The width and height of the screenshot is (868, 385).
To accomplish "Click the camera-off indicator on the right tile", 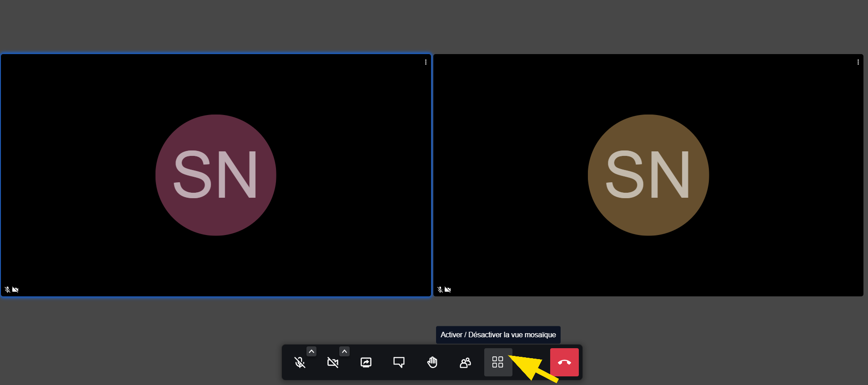I will pyautogui.click(x=448, y=290).
